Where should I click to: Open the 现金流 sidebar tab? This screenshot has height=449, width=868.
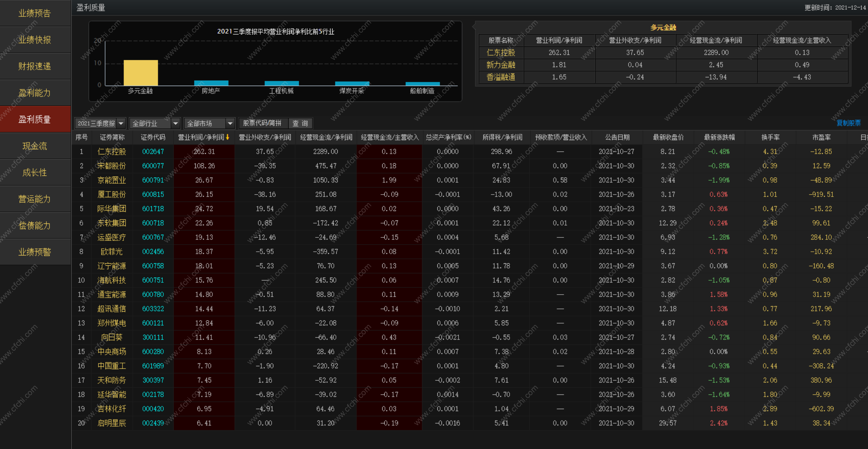click(35, 146)
